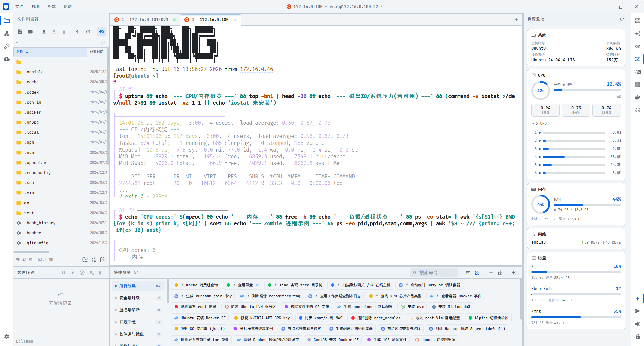Sort files by 名称 column
This screenshot has height=346, width=644.
point(50,52)
